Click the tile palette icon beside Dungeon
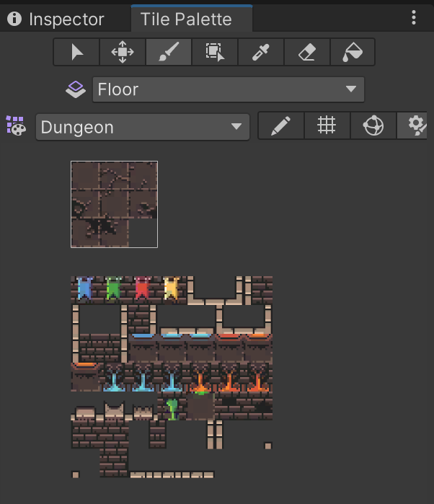Screen dimensions: 434x504 click(x=16, y=125)
